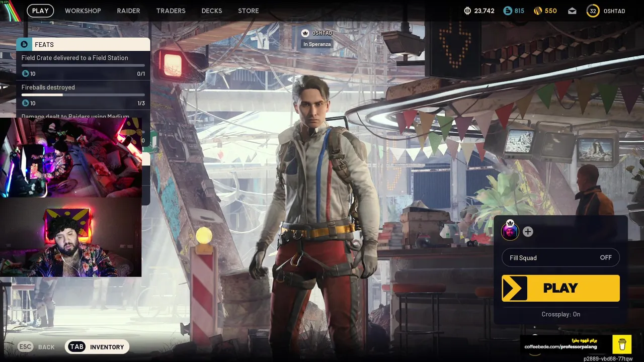Click the coffeebede.com/professorpalang link
The width and height of the screenshot is (644, 362).
[560, 347]
